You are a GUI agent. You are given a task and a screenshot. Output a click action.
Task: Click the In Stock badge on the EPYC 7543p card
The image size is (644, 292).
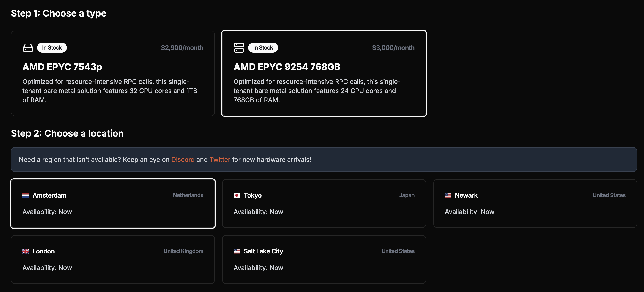click(x=52, y=47)
